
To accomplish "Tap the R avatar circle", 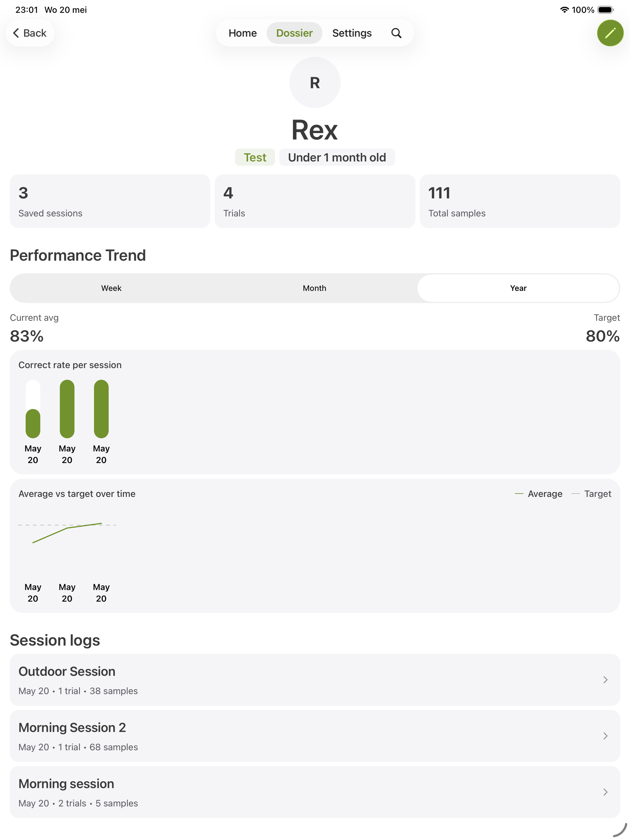I will pyautogui.click(x=315, y=82).
